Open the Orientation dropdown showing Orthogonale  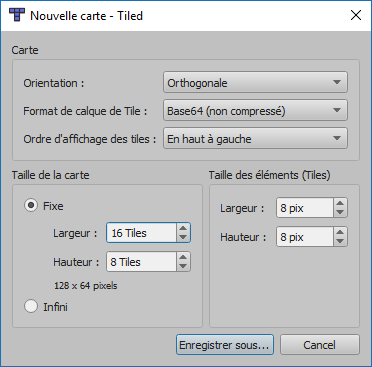click(x=255, y=82)
